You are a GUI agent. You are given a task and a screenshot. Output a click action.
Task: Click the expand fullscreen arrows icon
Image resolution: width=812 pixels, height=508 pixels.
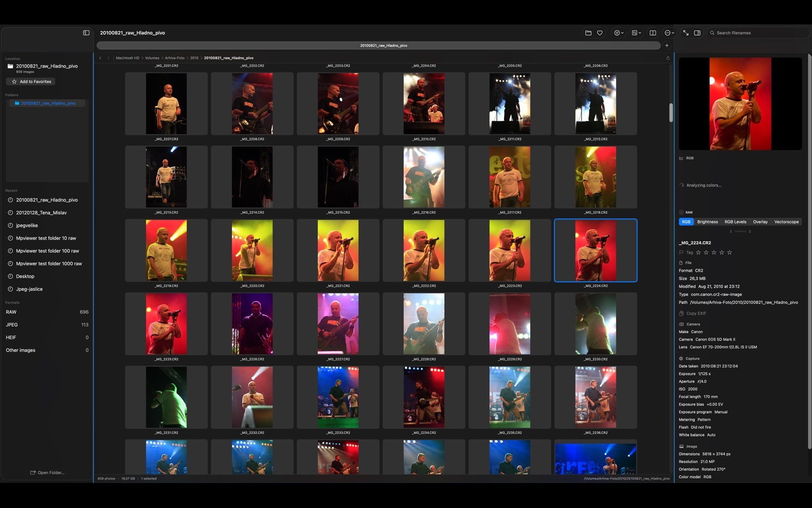686,33
